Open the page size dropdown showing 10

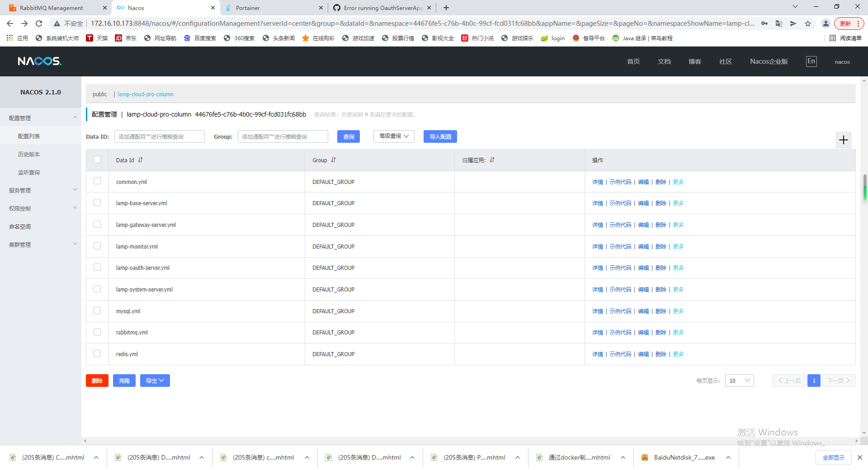(739, 381)
